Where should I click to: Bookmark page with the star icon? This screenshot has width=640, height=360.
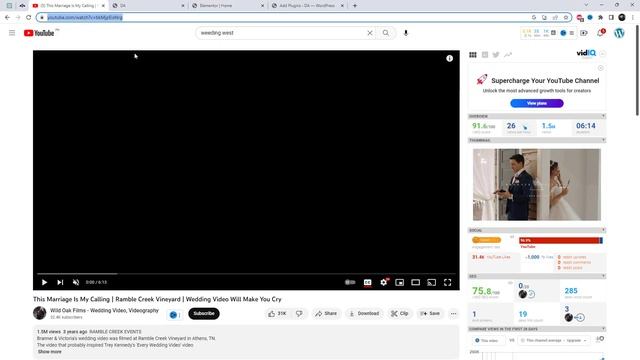[566, 17]
